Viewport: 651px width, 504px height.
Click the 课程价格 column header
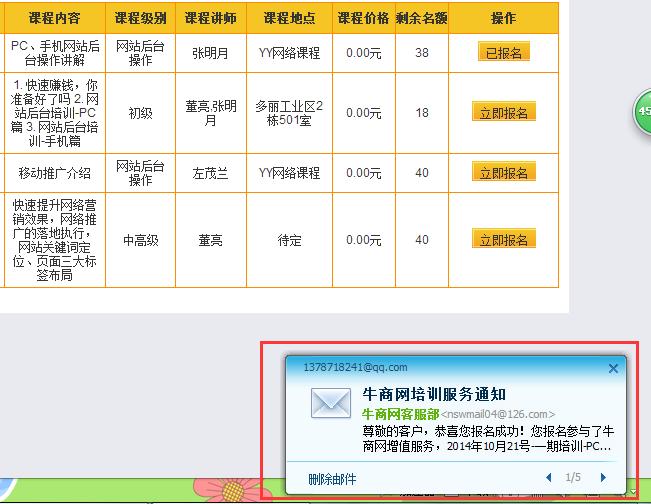click(362, 18)
